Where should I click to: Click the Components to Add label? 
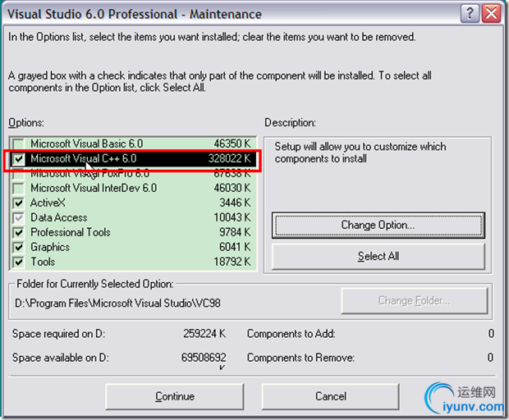pyautogui.click(x=291, y=334)
